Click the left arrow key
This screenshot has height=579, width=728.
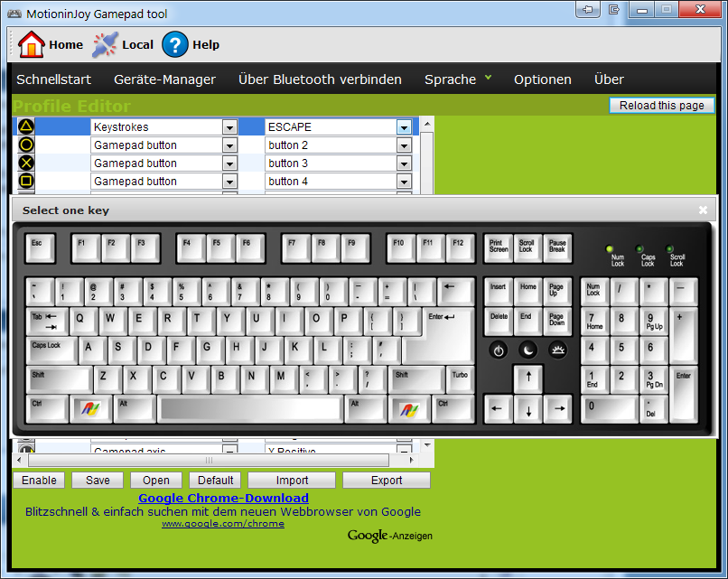click(498, 409)
